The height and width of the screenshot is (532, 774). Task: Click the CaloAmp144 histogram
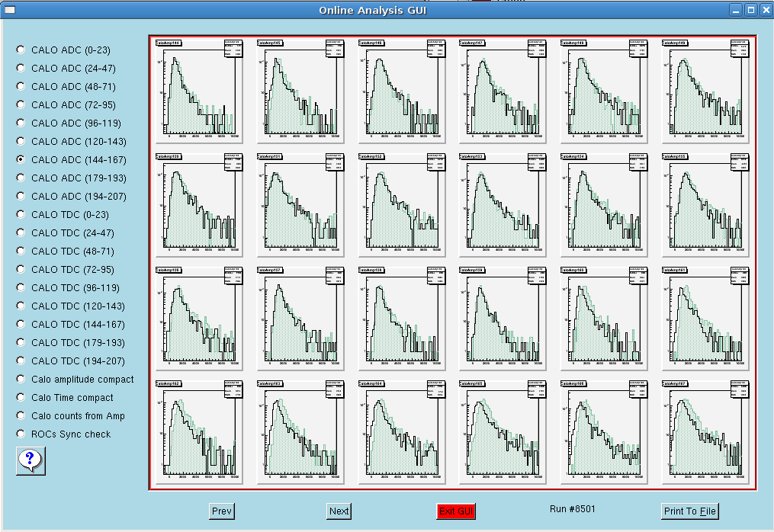pos(199,91)
